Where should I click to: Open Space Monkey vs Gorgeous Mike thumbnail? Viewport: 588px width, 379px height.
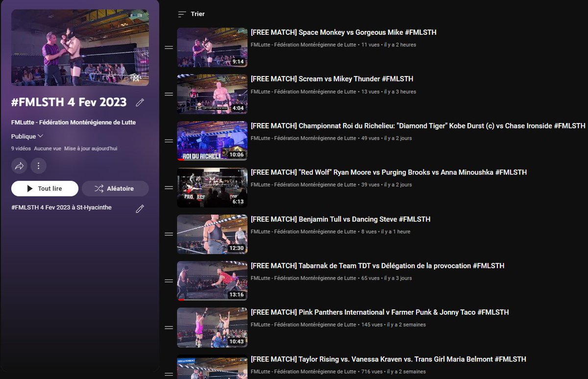pos(212,48)
